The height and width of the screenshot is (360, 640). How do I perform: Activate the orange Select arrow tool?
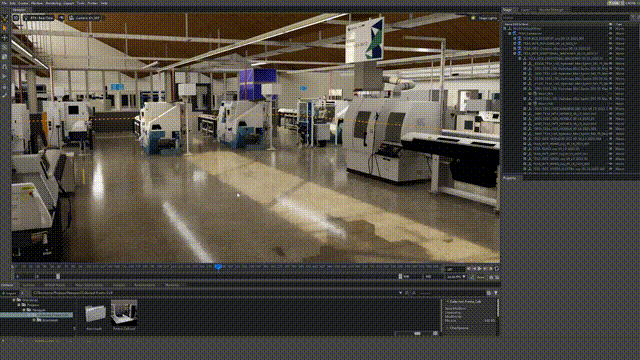click(x=5, y=28)
